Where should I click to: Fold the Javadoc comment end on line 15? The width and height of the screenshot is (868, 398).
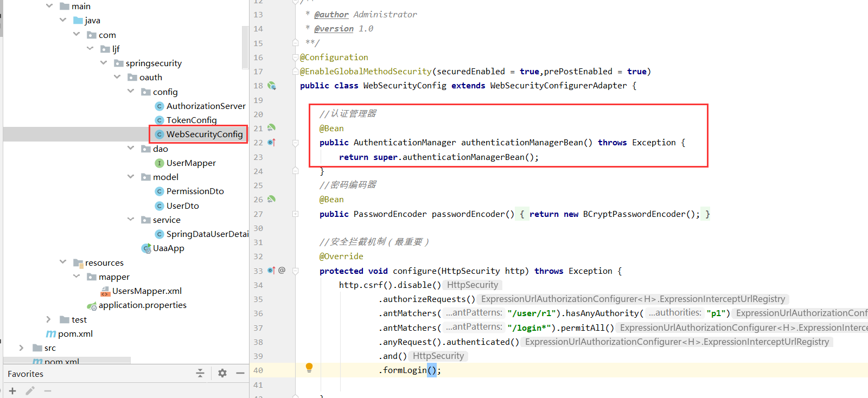tap(295, 42)
